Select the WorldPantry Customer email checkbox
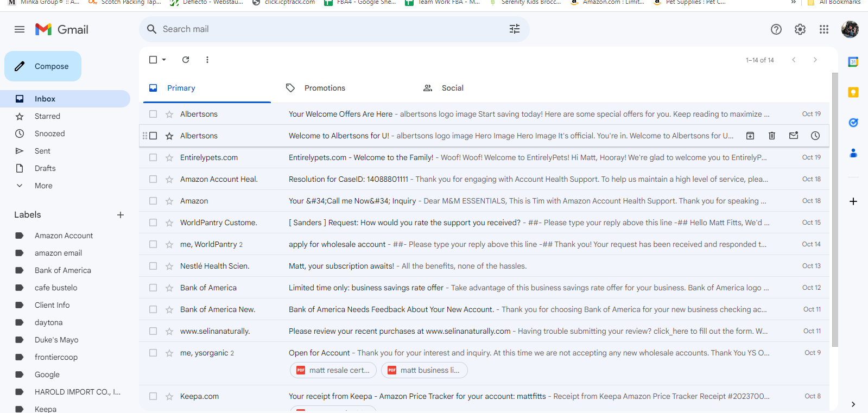 [153, 223]
